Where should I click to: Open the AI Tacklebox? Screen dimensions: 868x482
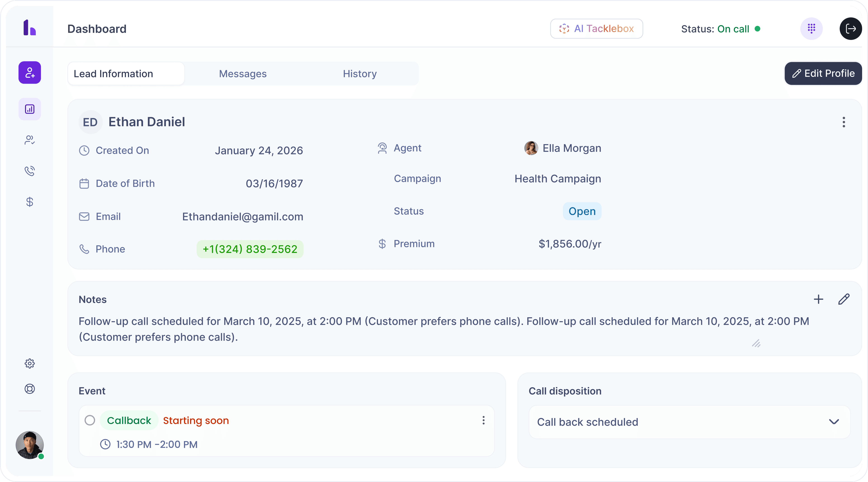coord(597,29)
